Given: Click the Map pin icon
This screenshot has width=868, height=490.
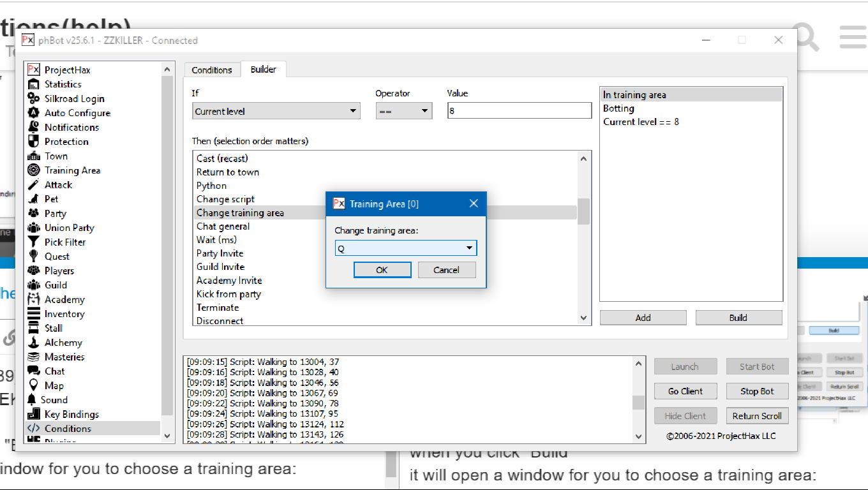Looking at the screenshot, I should (34, 385).
